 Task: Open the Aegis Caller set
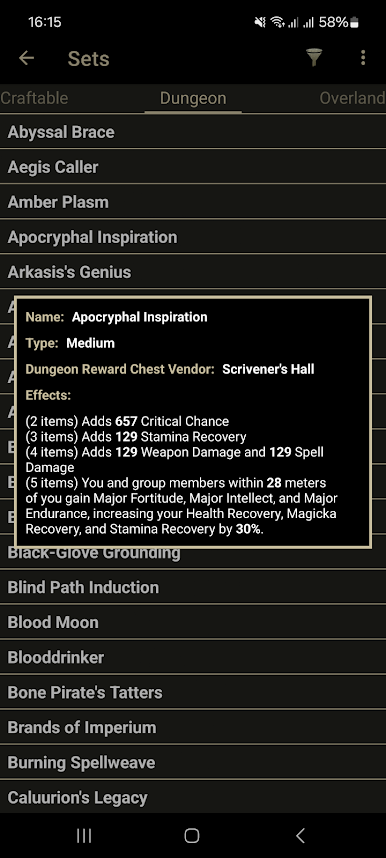193,167
